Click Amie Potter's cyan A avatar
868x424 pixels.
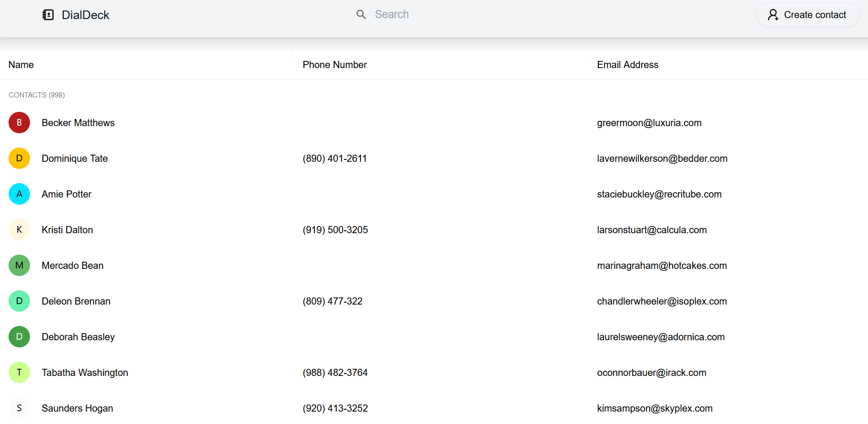(20, 194)
